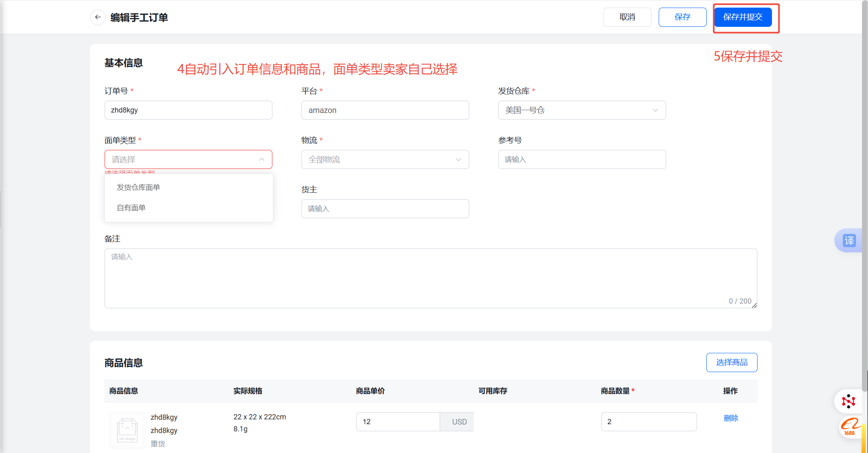This screenshot has height=453, width=868.
Task: Click the 选择商品 button
Action: 732,362
